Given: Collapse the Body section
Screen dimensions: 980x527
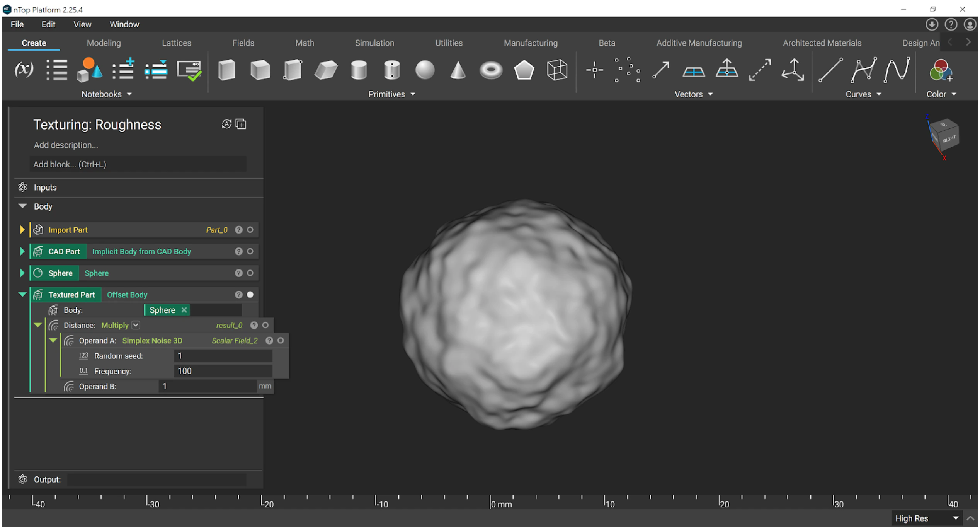Looking at the screenshot, I should 22,206.
